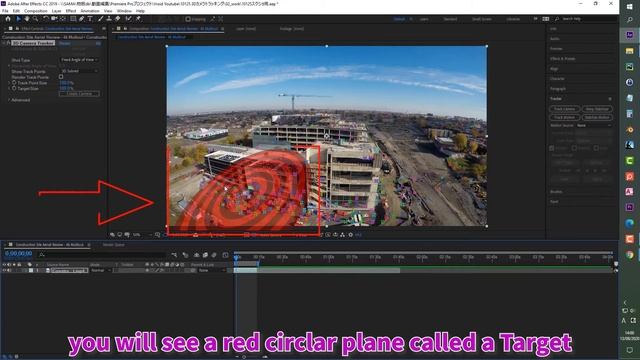
Task: Click the timeline playhead current-time indicator
Action: pyautogui.click(x=236, y=257)
